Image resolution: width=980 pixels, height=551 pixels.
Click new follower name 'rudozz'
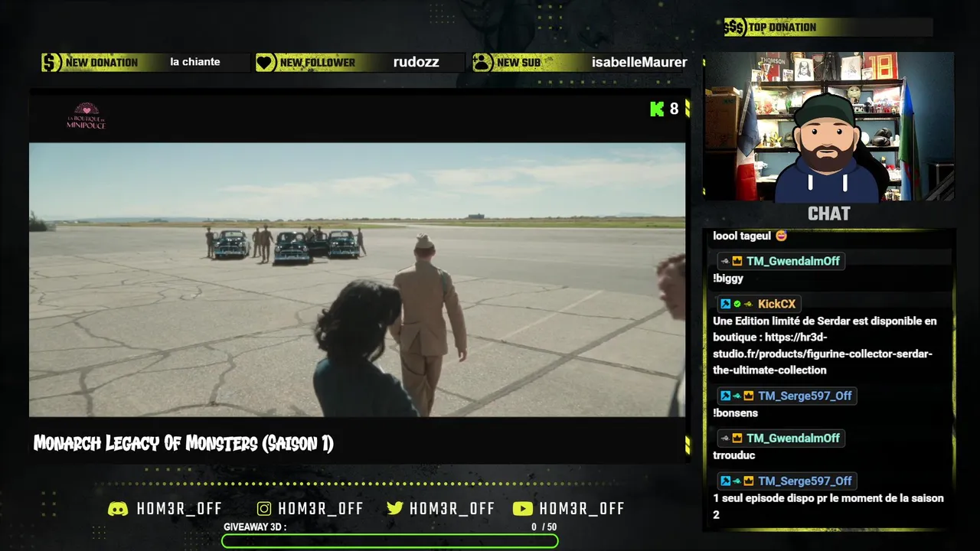point(416,62)
